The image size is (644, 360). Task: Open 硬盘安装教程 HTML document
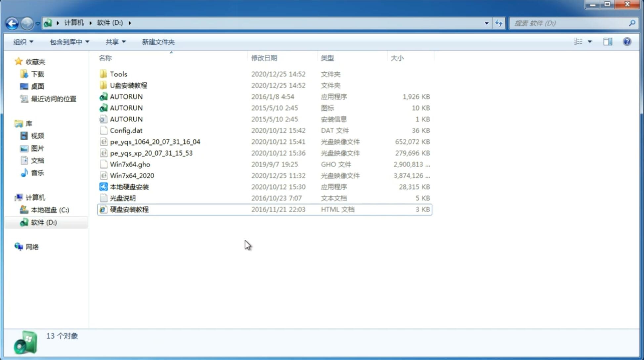pos(129,209)
